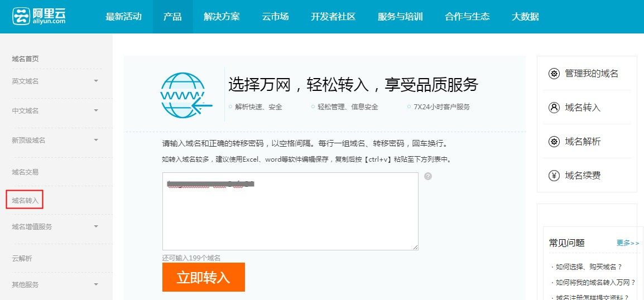This screenshot has width=644, height=300.
Task: Click person icon beside 域名转入 on the right
Action: coord(554,108)
